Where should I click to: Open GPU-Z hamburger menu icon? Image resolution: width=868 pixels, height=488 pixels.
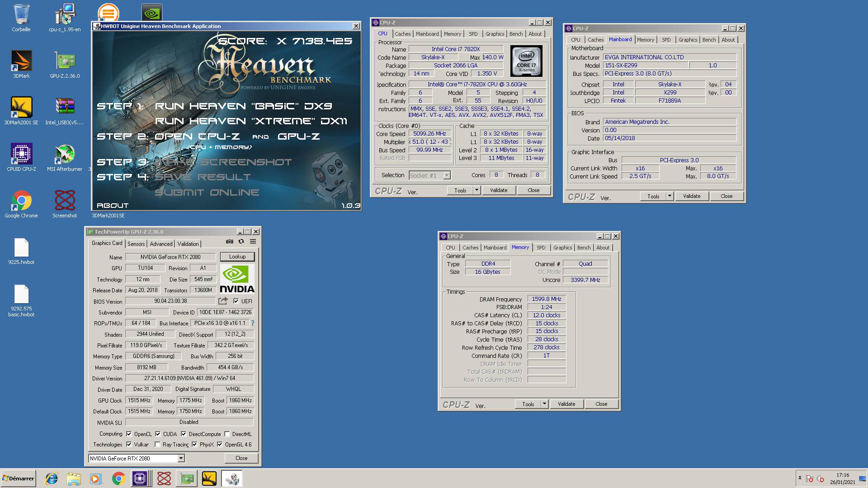(253, 242)
